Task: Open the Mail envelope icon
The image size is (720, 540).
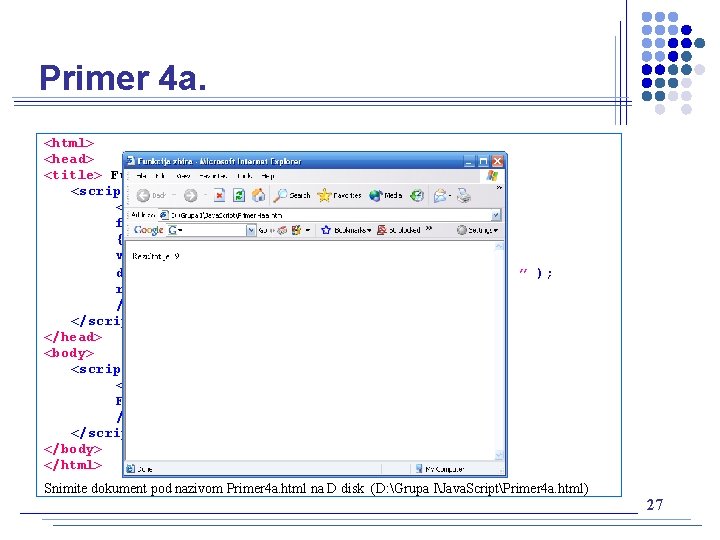Action: tap(440, 196)
